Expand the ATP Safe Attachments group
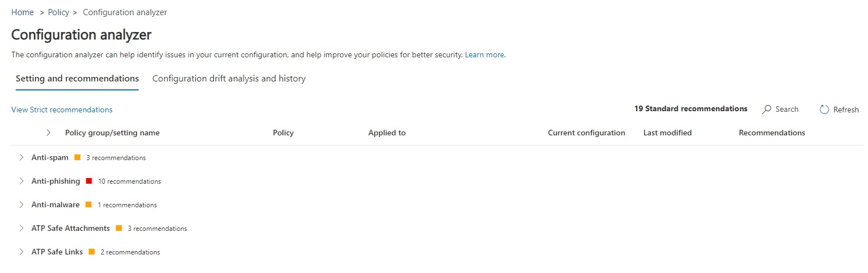 click(x=21, y=229)
